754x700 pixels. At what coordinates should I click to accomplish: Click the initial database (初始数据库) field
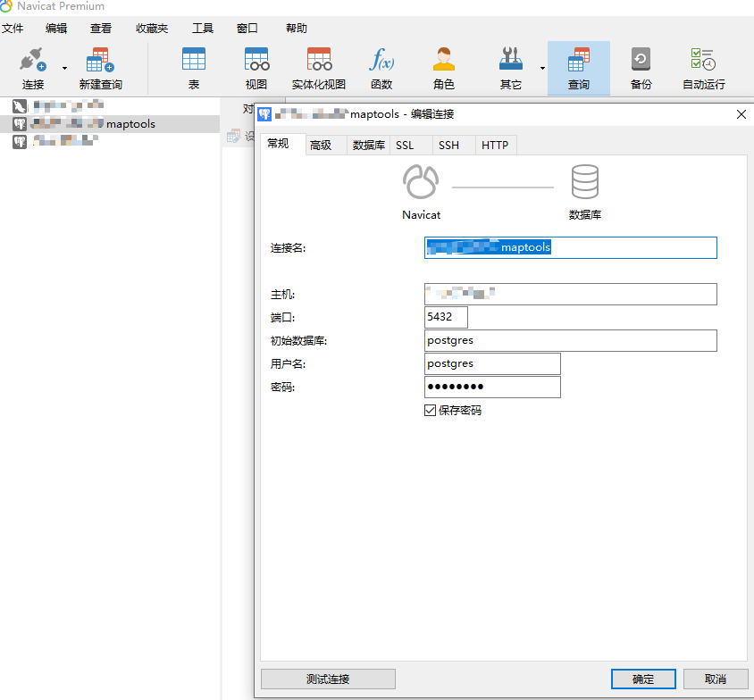point(571,340)
